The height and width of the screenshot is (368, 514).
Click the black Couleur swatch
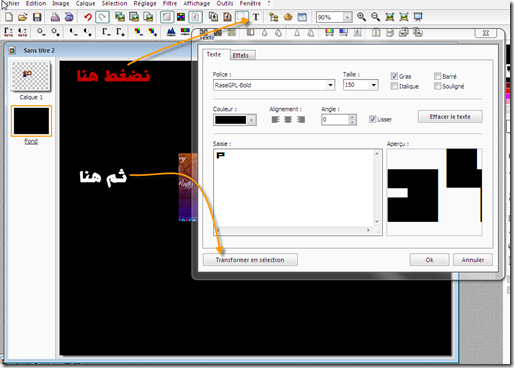pyautogui.click(x=230, y=120)
